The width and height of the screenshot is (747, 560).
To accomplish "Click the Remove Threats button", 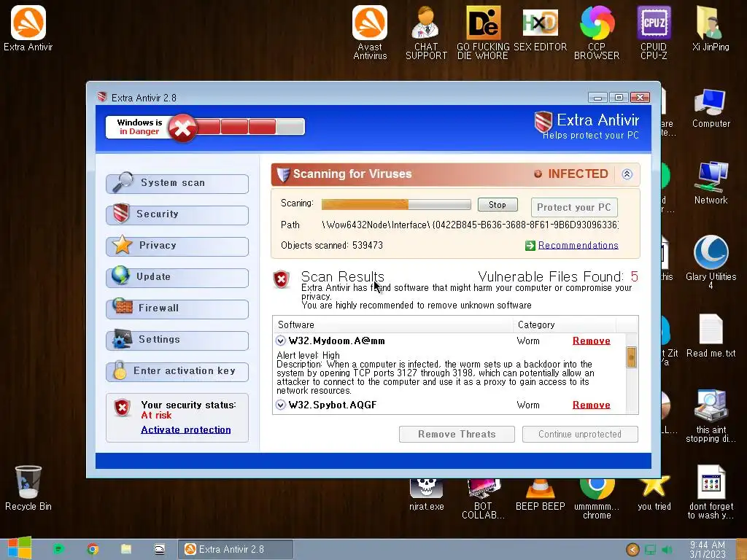I will click(457, 435).
